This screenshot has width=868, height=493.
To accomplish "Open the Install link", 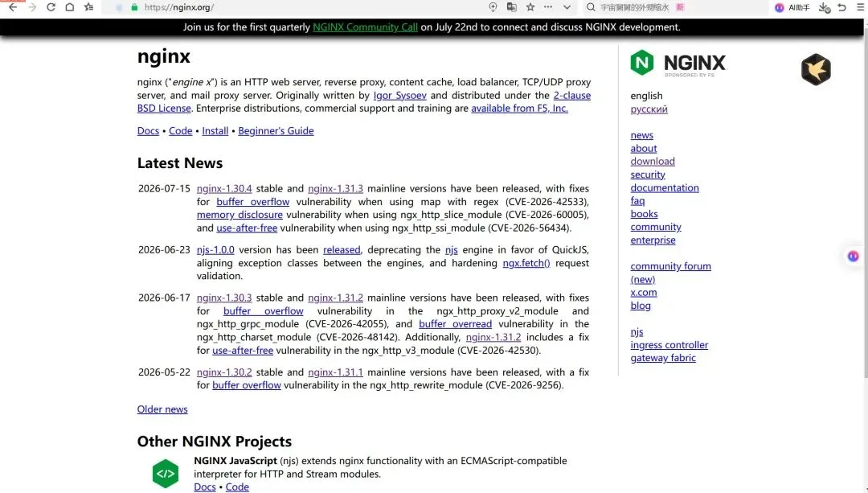I will tap(215, 131).
